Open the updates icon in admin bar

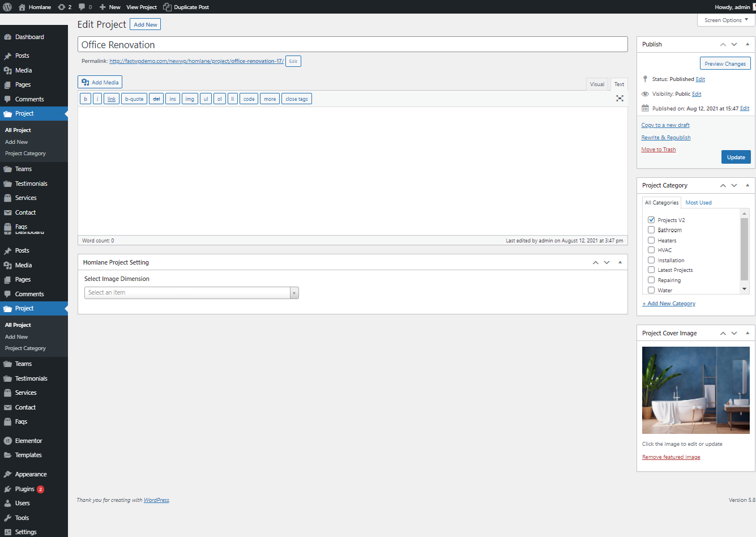click(x=62, y=7)
